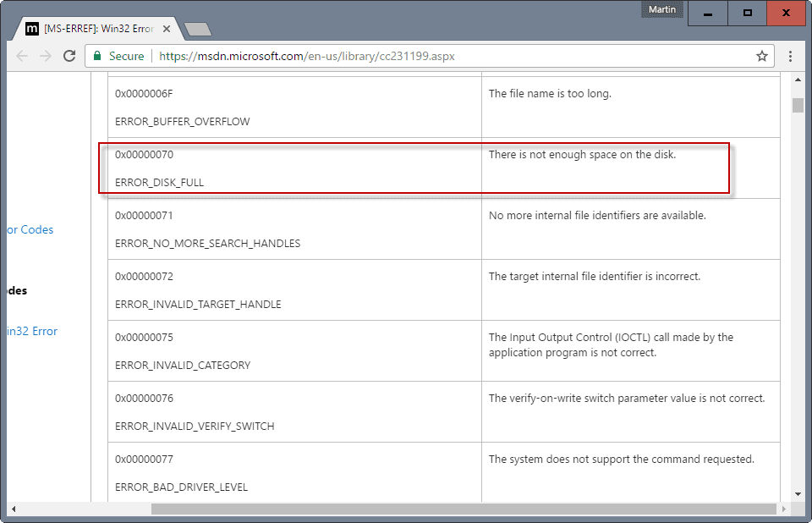Click the code 0x00000071
812x523 pixels.
[144, 216]
